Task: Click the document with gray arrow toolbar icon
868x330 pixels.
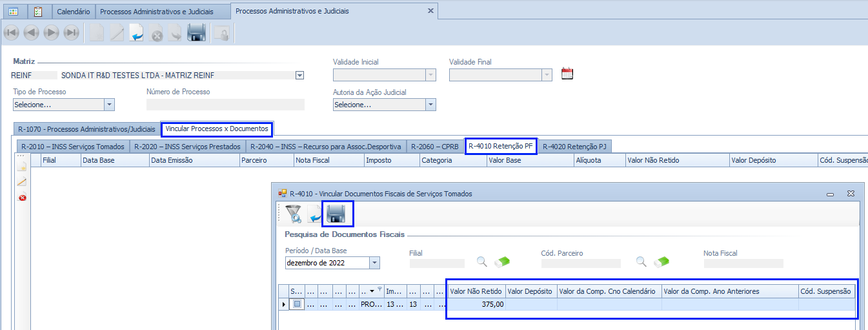Action: point(176,33)
